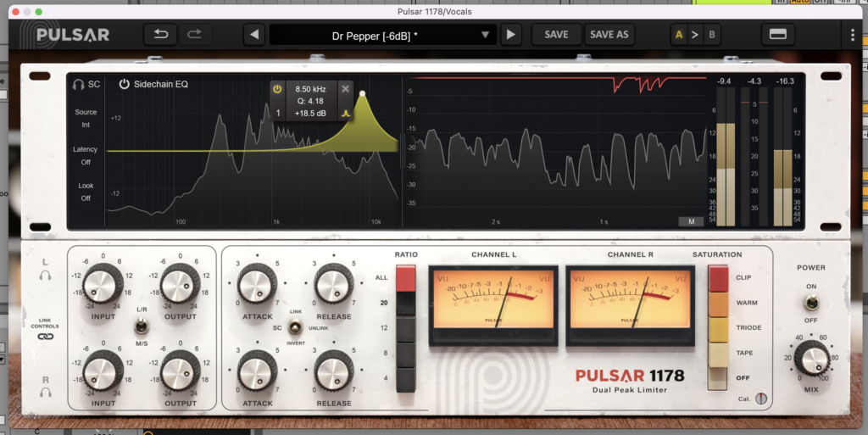Select the ratio 8 button
Viewport: 868px width, 435px height.
click(x=406, y=354)
